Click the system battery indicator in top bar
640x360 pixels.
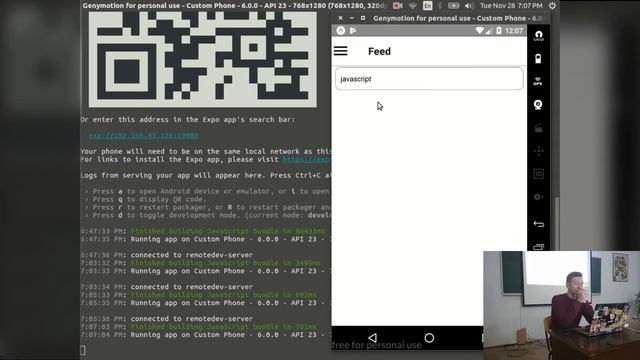point(453,6)
